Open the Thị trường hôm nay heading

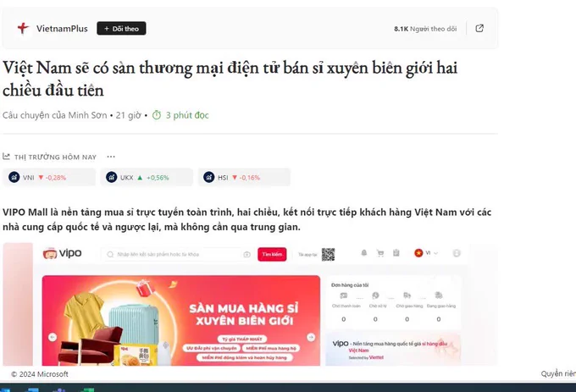pyautogui.click(x=55, y=157)
